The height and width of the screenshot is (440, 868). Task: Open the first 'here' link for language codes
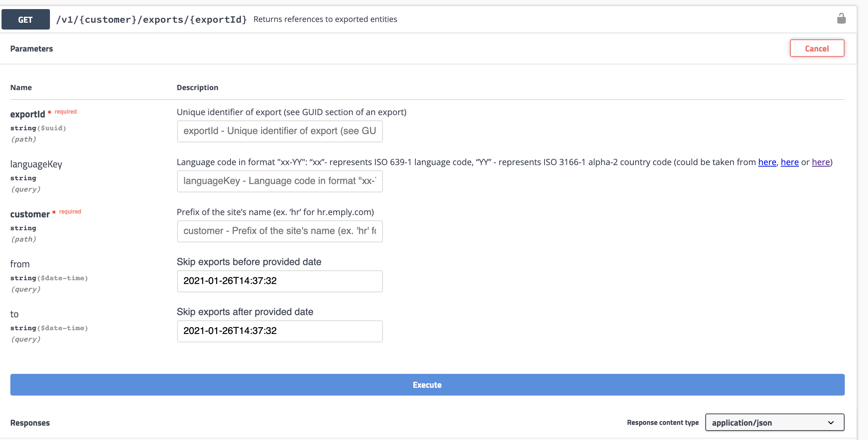767,162
